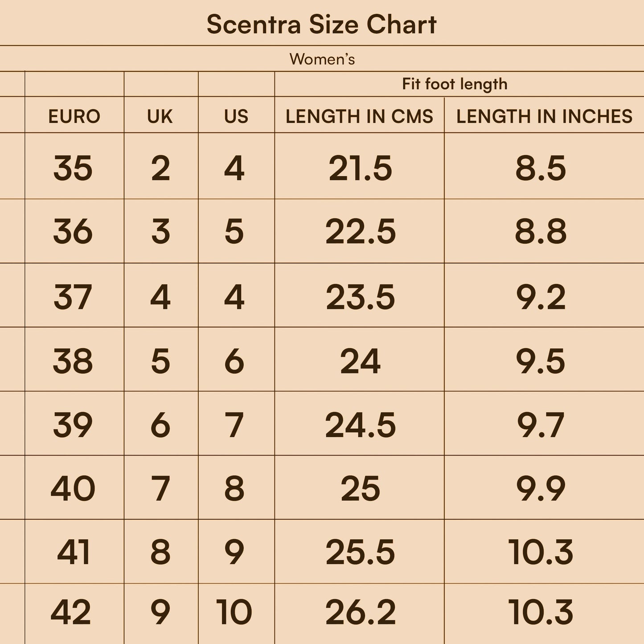Viewport: 644px width, 644px height.
Task: Select the 9.7 inches cell
Action: (541, 425)
